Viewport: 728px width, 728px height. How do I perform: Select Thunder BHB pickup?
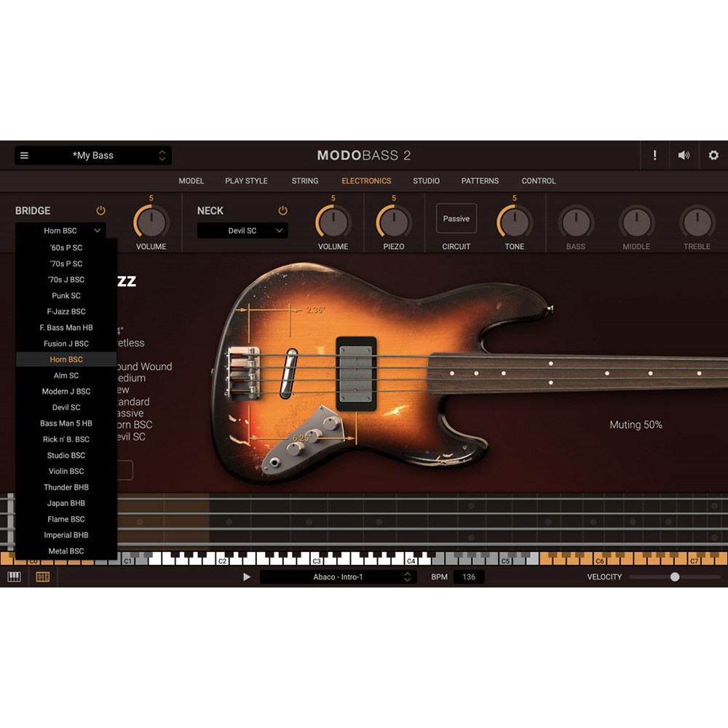pyautogui.click(x=66, y=488)
